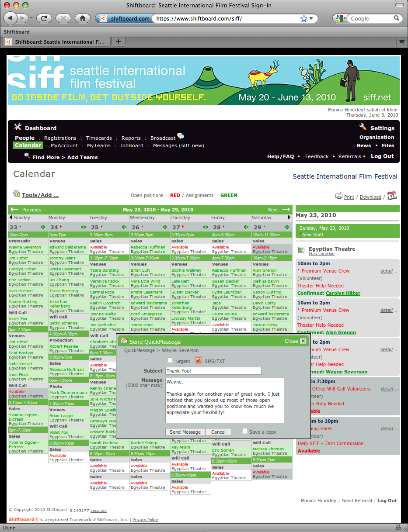Click the JobBoard menu item

pos(132,145)
